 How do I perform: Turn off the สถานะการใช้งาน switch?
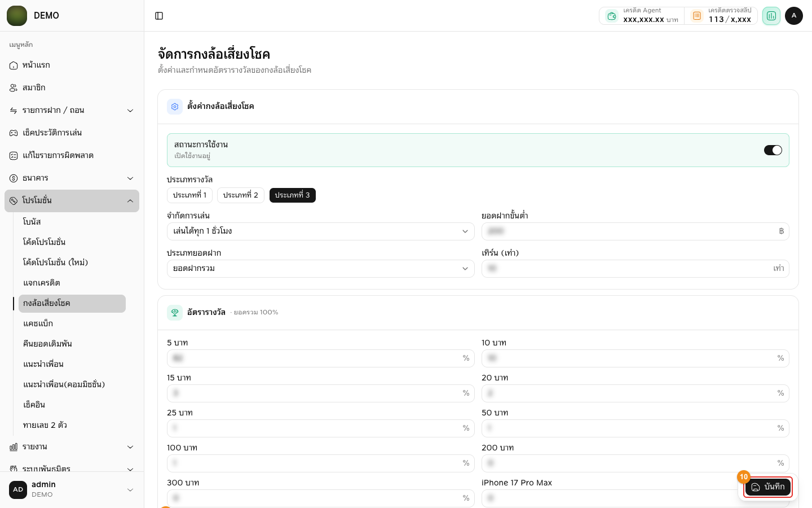[x=773, y=150]
